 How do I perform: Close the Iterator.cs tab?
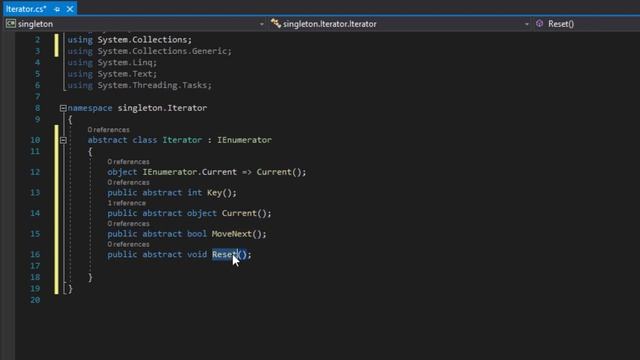[x=70, y=9]
